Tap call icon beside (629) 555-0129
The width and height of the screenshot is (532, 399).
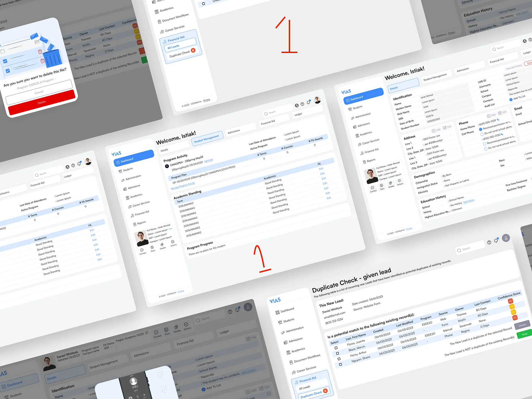click(498, 120)
